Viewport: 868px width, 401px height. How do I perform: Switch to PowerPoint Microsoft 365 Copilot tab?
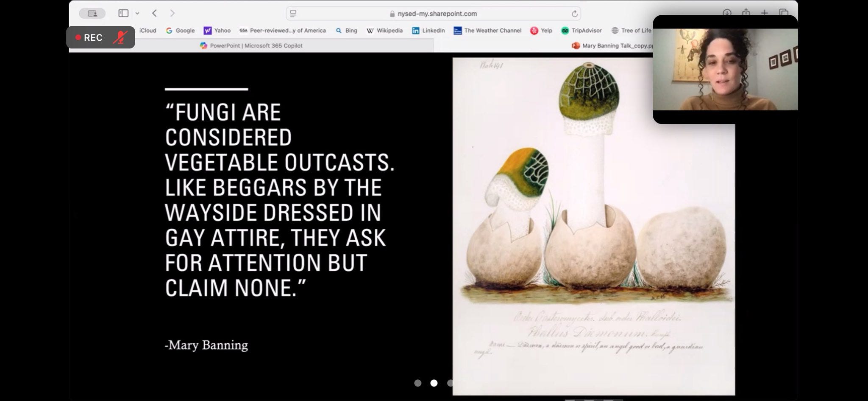251,45
